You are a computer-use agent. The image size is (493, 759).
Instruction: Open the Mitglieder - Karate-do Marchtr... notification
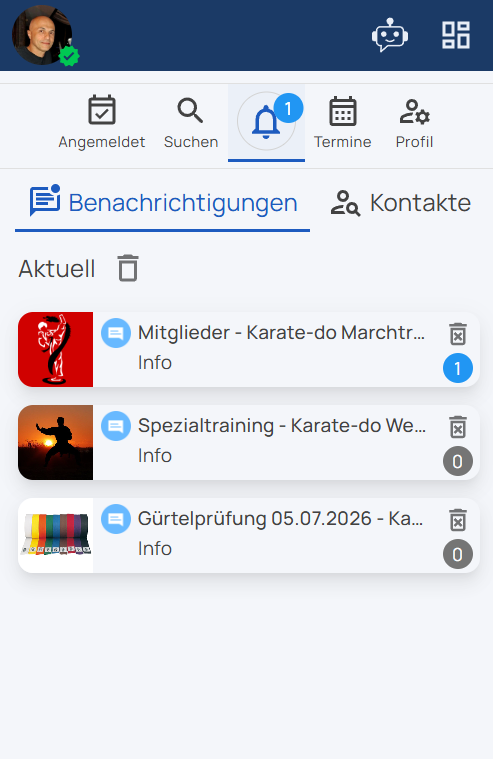(x=249, y=349)
